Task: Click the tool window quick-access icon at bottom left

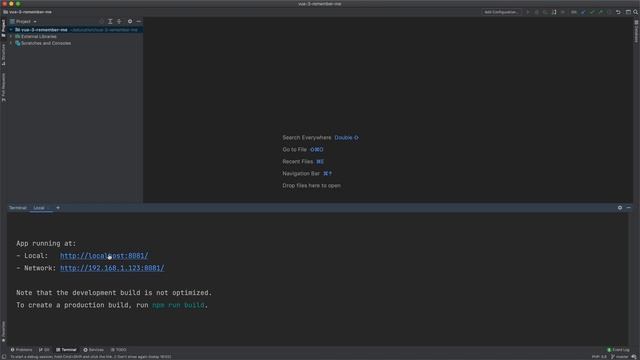Action: pyautogui.click(x=3, y=357)
